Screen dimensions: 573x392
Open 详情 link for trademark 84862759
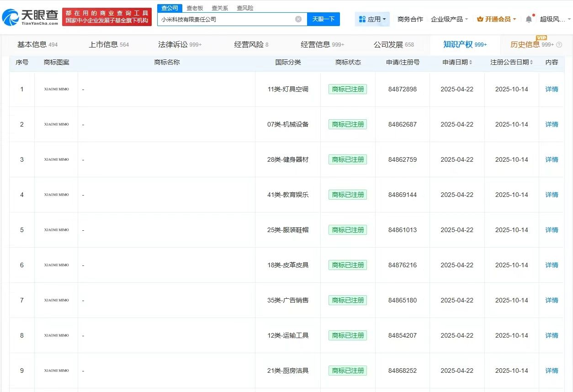(x=552, y=159)
